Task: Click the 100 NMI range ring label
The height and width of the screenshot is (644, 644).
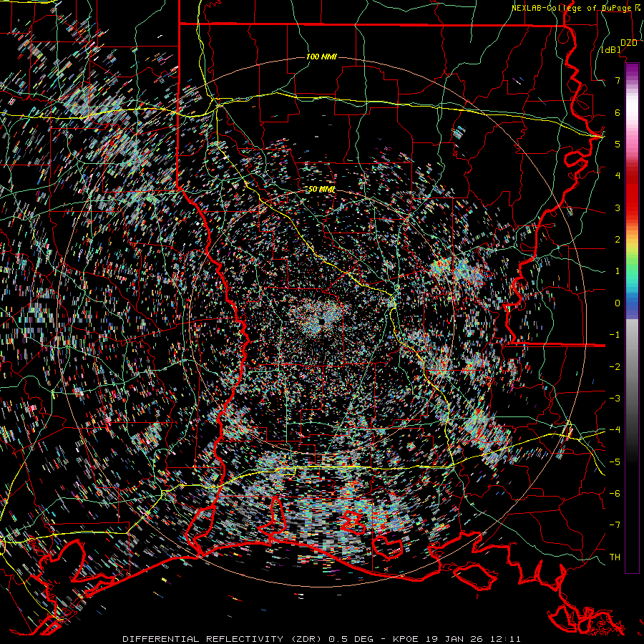Action: 321,57
